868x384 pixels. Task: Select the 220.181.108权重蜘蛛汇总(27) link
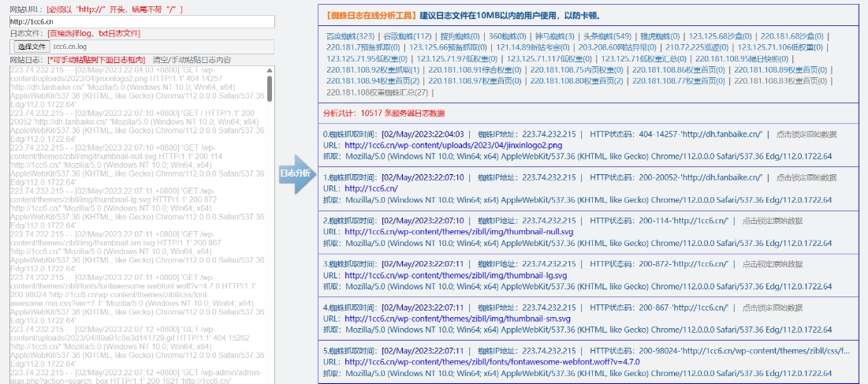(378, 92)
